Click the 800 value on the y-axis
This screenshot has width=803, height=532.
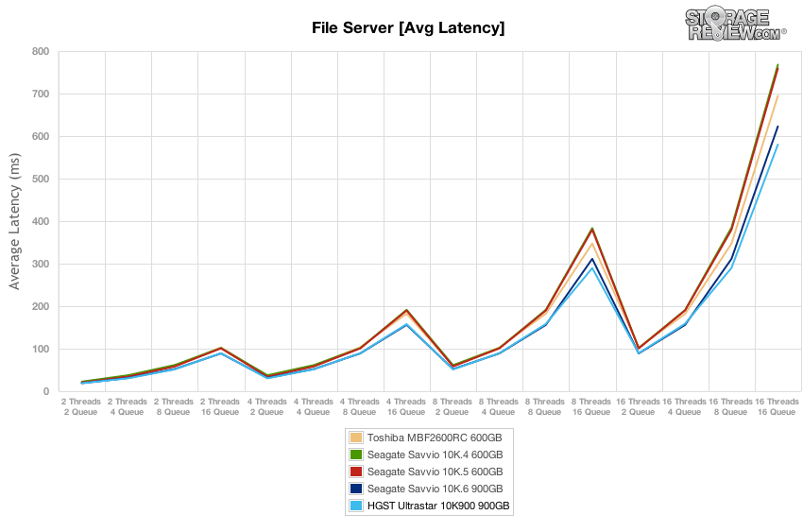tap(40, 51)
